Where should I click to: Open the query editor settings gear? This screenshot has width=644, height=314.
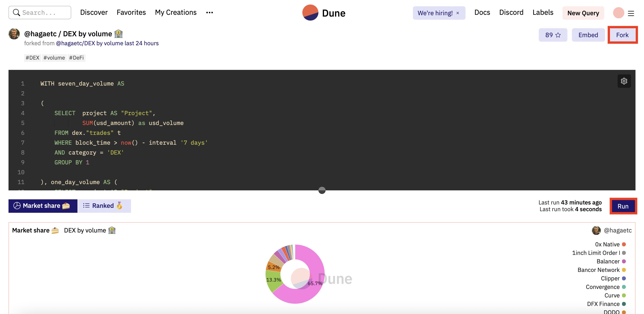pos(624,81)
